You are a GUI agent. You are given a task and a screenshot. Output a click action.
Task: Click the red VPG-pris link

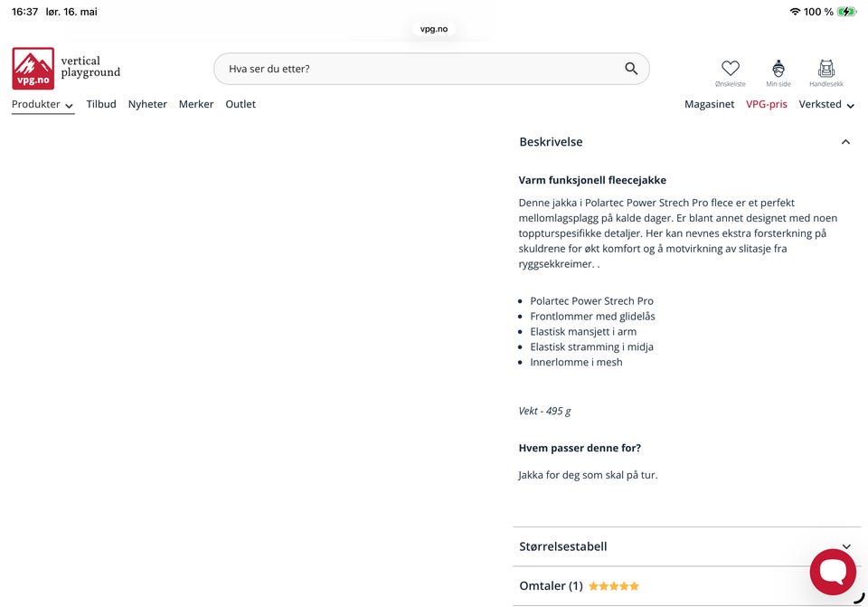[x=766, y=104]
